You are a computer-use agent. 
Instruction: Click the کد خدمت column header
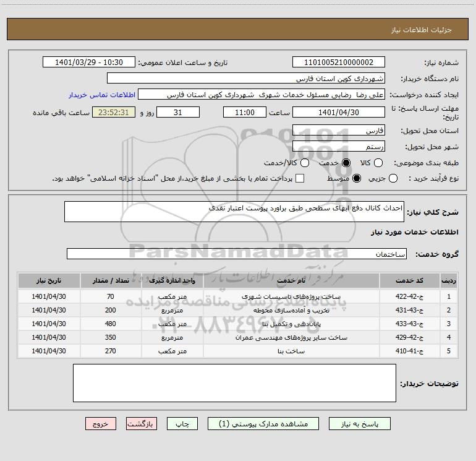[409, 280]
